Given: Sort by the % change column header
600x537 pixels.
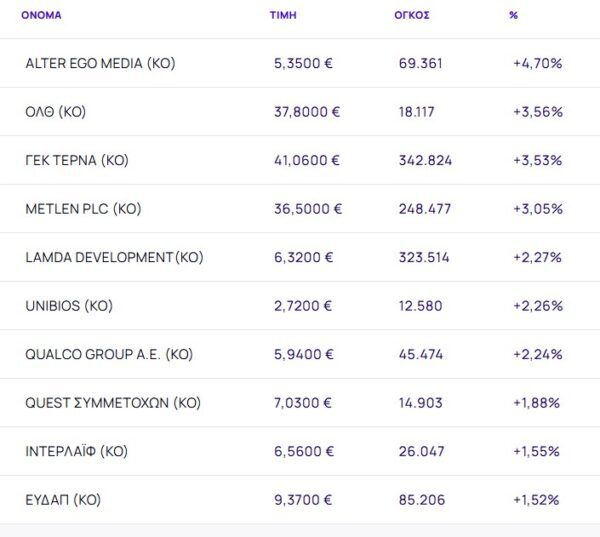Looking at the screenshot, I should (x=513, y=15).
